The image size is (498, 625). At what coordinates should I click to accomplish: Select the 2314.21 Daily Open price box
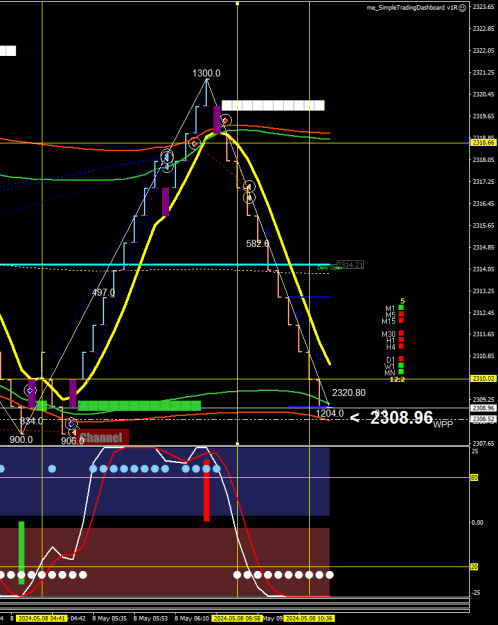[350, 265]
